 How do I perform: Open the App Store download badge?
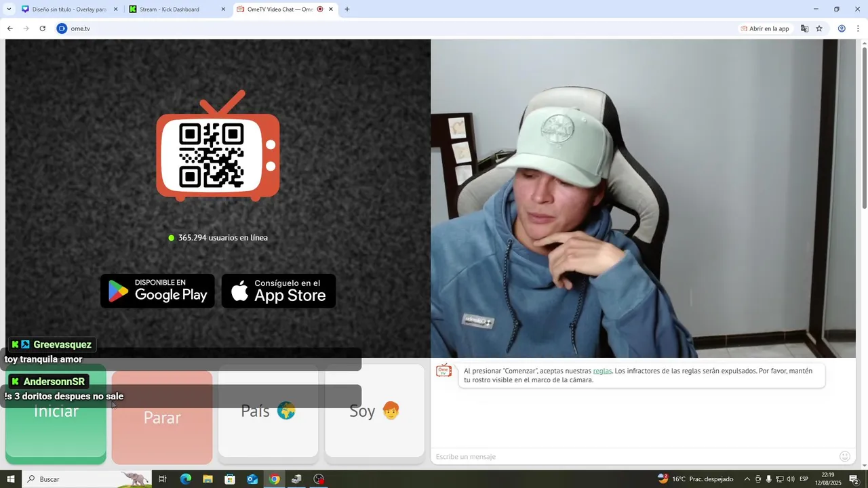pyautogui.click(x=279, y=291)
